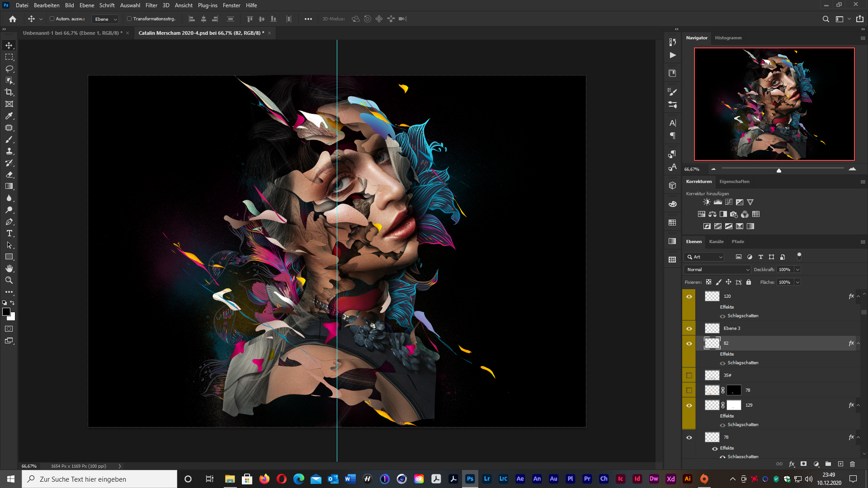
Task: Select the Zoom tool in toolbar
Action: point(9,281)
